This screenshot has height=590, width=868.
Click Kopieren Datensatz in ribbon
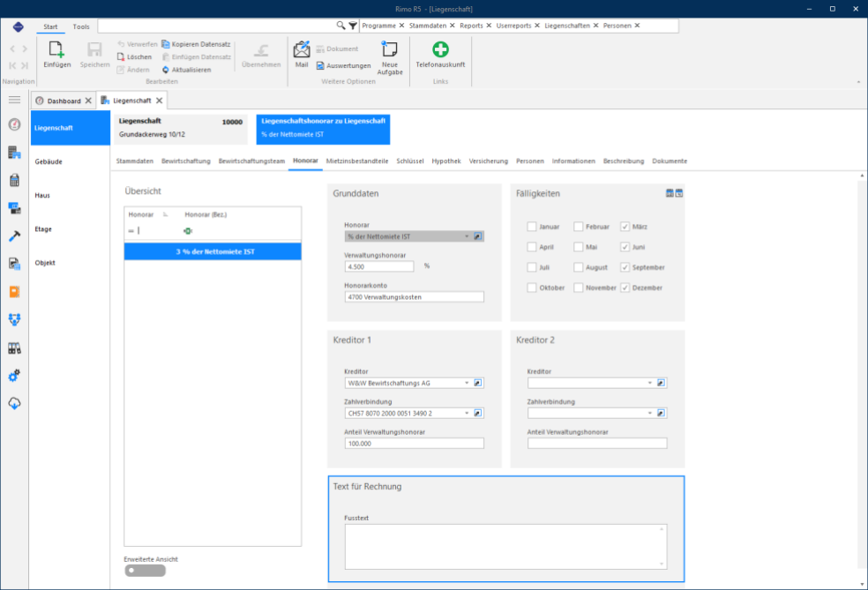coord(196,44)
